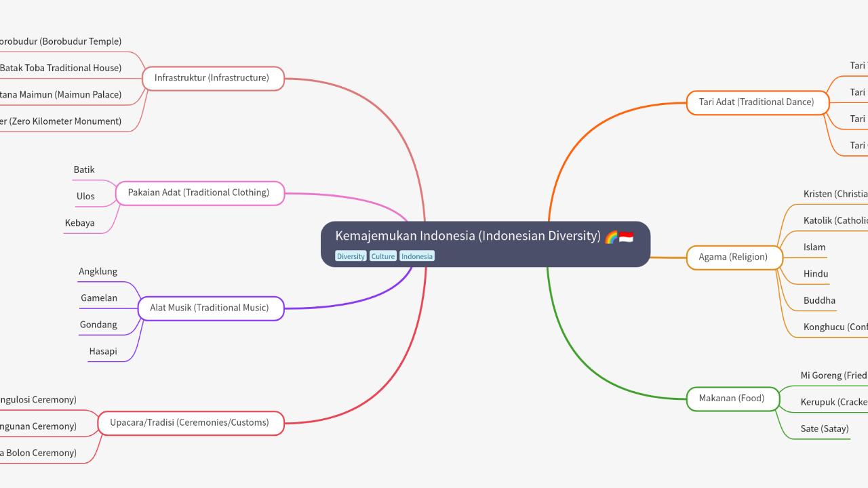Click the Indonesia tag
Viewport: 868px width, 488px height.
417,256
